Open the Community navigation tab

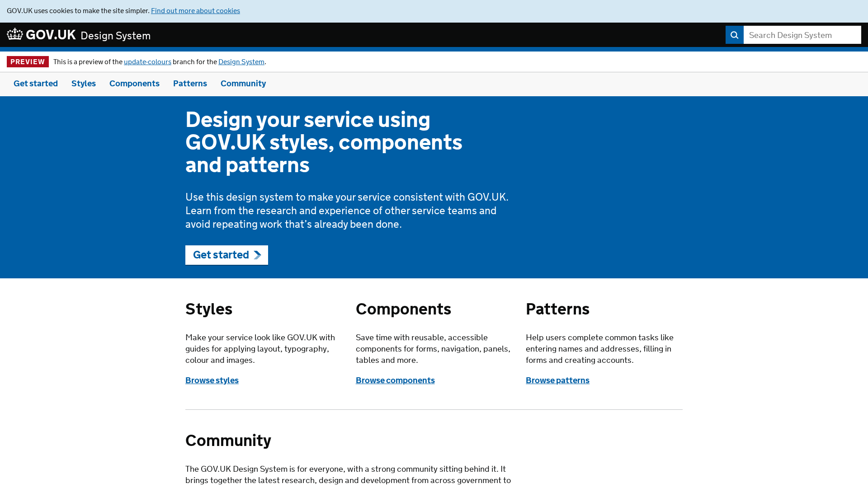pyautogui.click(x=243, y=84)
